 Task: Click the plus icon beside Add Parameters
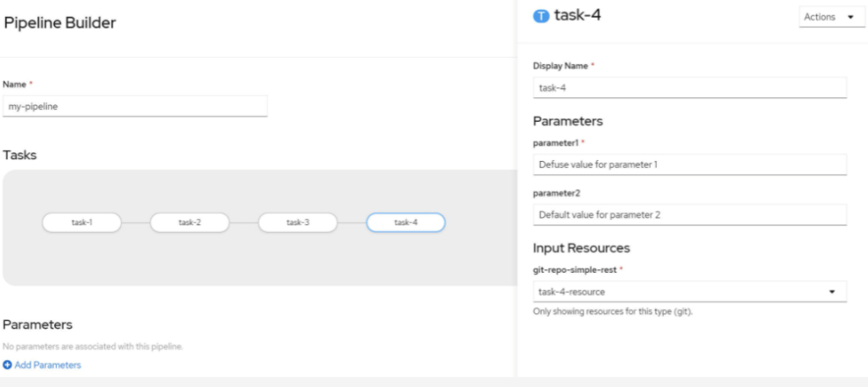(7, 365)
